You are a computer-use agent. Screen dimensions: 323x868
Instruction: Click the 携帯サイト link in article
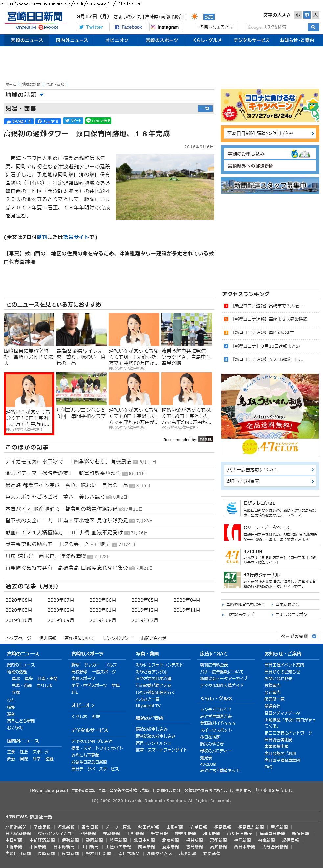(76, 237)
